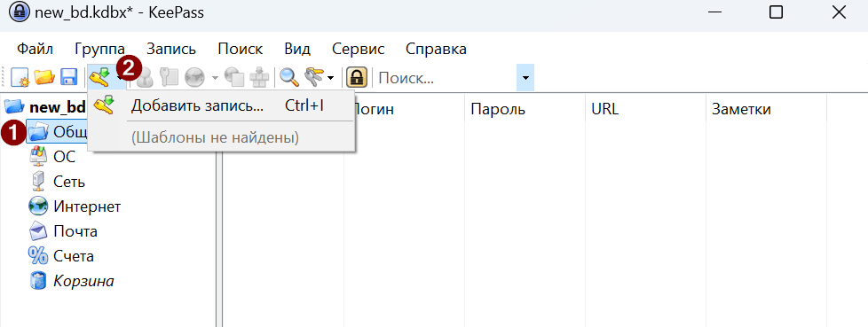Lock the workspace with the padlock icon
This screenshot has height=327, width=868.
tap(357, 78)
